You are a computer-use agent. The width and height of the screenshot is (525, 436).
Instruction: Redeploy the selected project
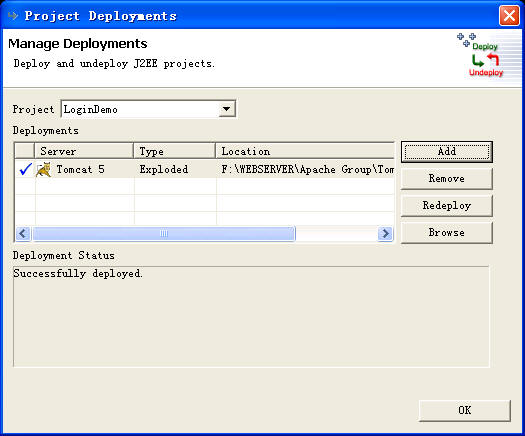coord(447,205)
